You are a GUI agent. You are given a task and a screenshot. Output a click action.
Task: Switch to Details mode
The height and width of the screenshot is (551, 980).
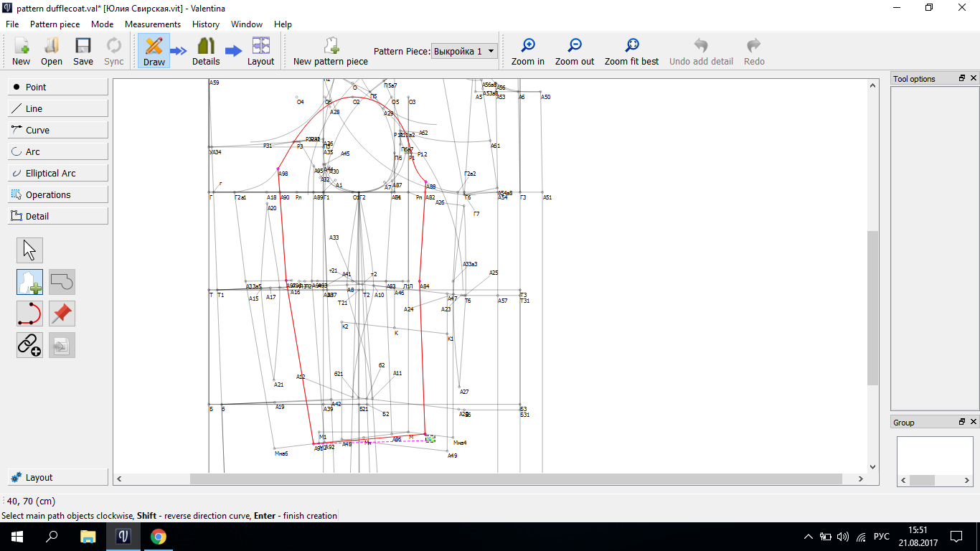click(x=206, y=52)
